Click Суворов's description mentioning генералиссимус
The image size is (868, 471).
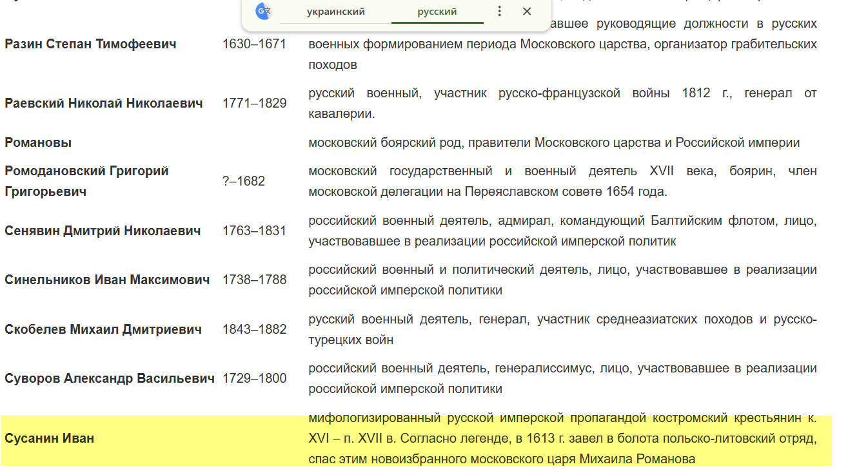tap(562, 378)
